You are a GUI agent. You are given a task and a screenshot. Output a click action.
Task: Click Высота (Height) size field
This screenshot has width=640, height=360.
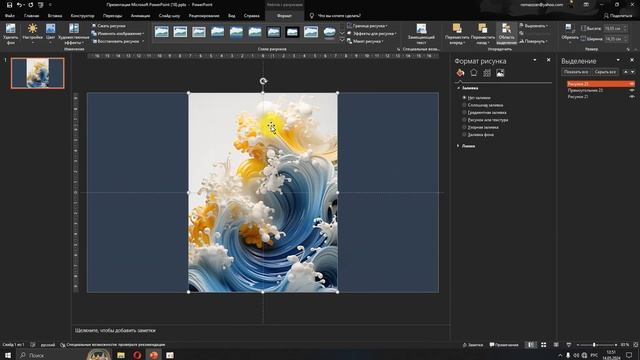(x=616, y=28)
